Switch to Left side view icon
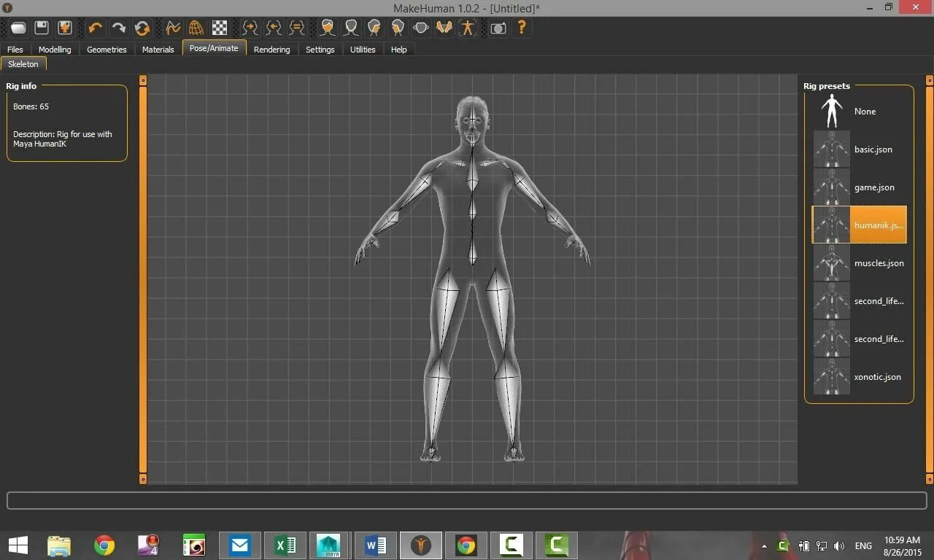Viewport: 934px width, 560px height. tap(398, 28)
